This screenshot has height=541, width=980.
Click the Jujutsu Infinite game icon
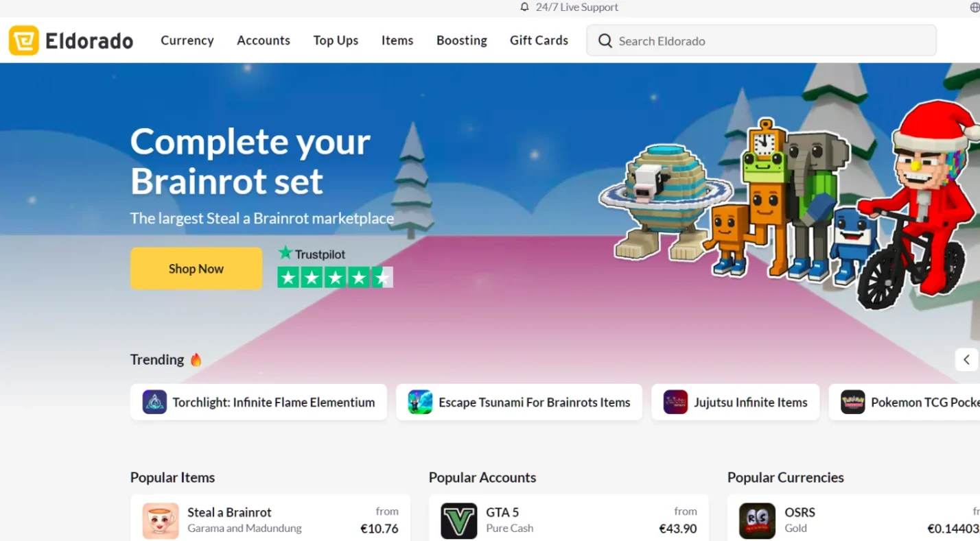pos(675,402)
